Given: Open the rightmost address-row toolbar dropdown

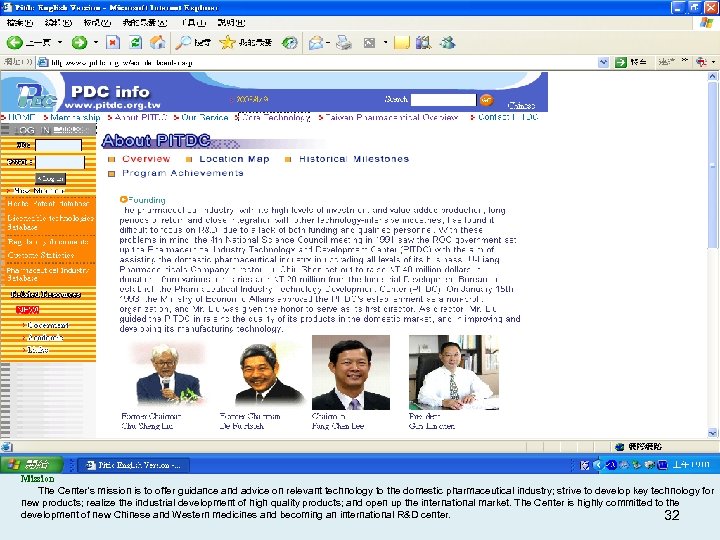Looking at the screenshot, I should (713, 62).
